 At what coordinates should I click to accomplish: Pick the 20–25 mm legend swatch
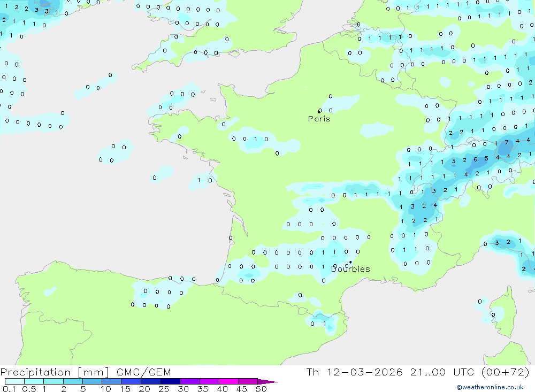pos(151,381)
